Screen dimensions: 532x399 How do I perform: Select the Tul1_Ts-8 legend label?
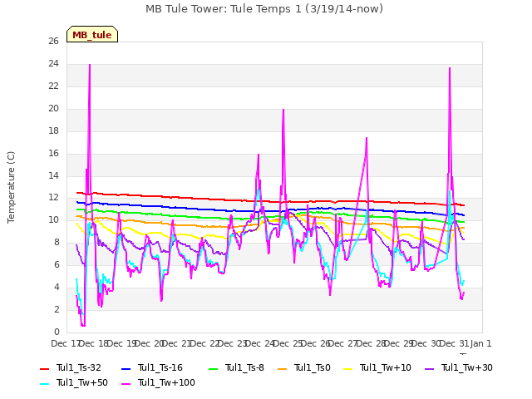click(244, 367)
